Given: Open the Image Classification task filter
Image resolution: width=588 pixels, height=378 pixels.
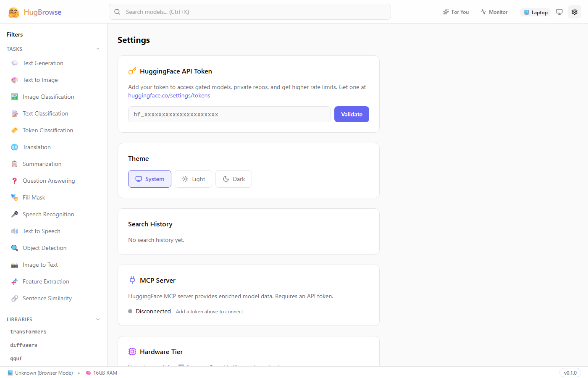Looking at the screenshot, I should click(x=47, y=97).
